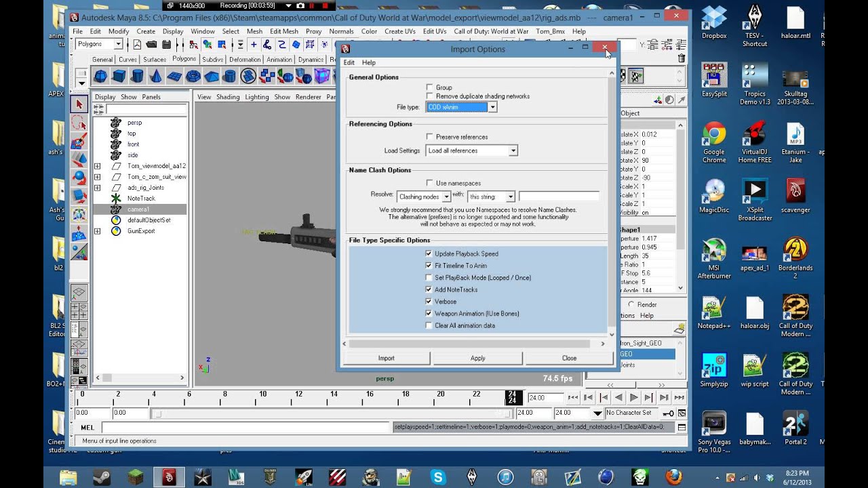Check Set PlayBack Mode (Looped / Once)
The image size is (868, 488).
429,277
